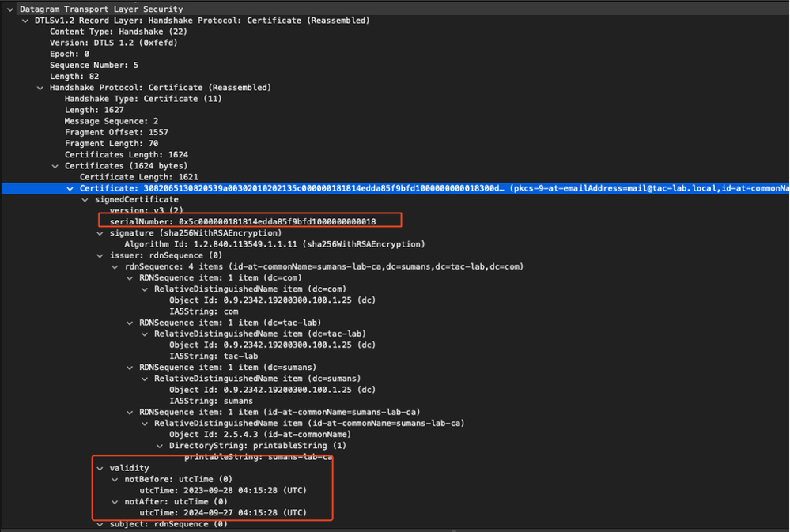
Task: Collapse the signature (sha256WithRSAEncryption) branch
Action: click(x=100, y=232)
